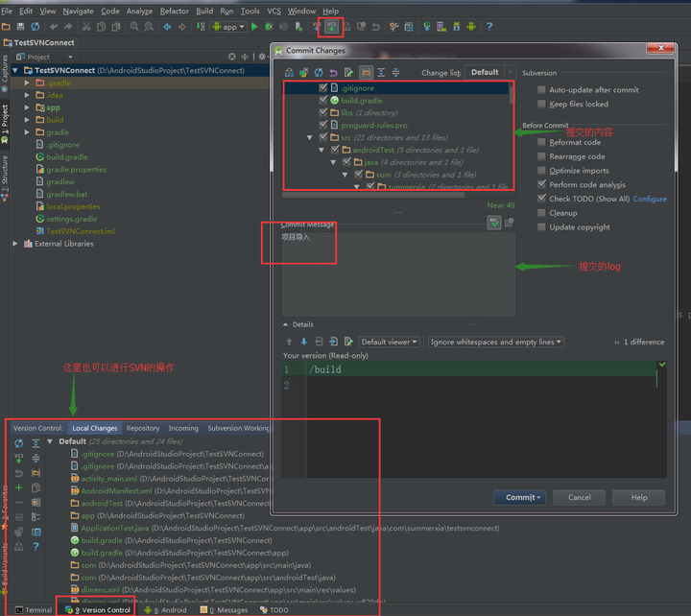Viewport: 691px width, 616px height.
Task: Click the commit file tree horizontal scrollbar
Action: [373, 195]
